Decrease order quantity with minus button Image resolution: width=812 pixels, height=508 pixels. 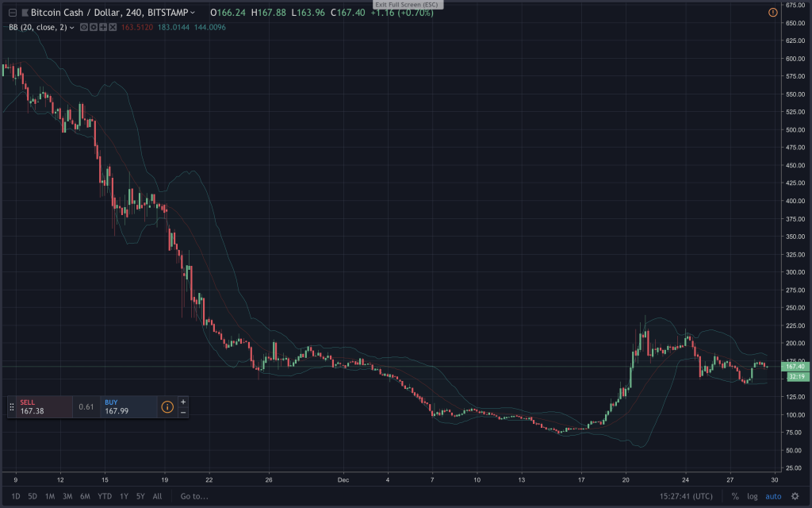pos(183,413)
